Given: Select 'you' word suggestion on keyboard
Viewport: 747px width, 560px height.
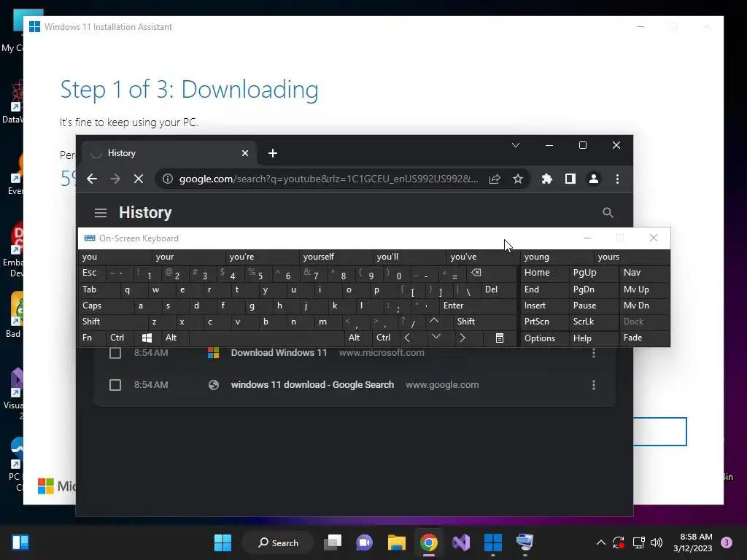Looking at the screenshot, I should tap(115, 257).
